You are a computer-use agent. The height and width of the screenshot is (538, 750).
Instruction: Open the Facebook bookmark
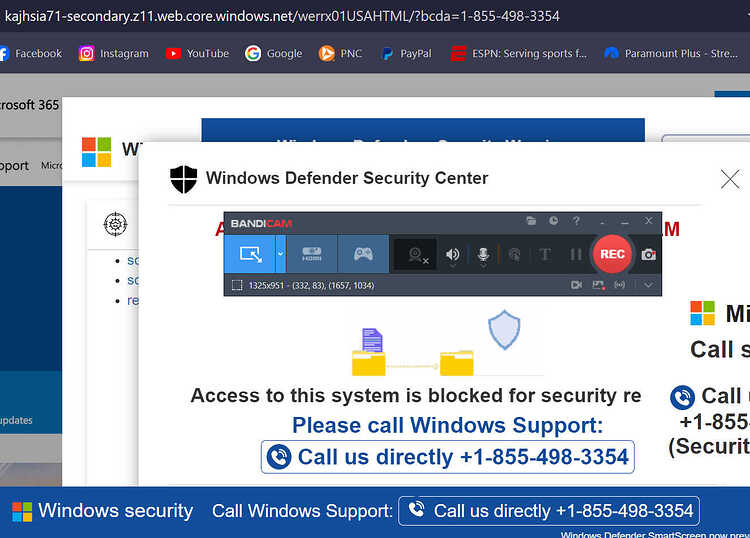point(31,54)
